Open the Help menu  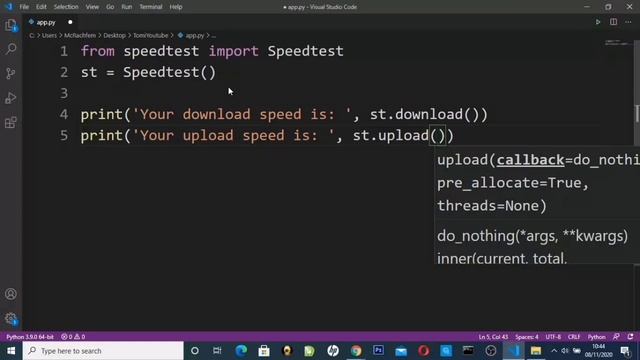(176, 7)
